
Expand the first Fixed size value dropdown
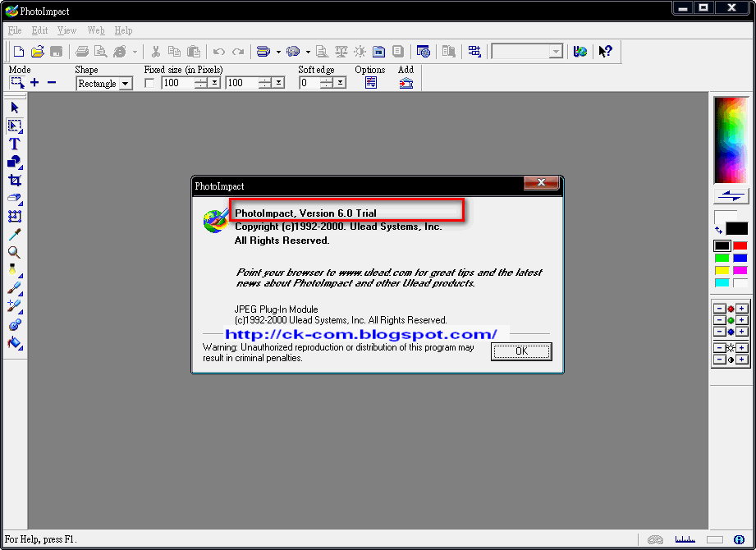click(213, 83)
